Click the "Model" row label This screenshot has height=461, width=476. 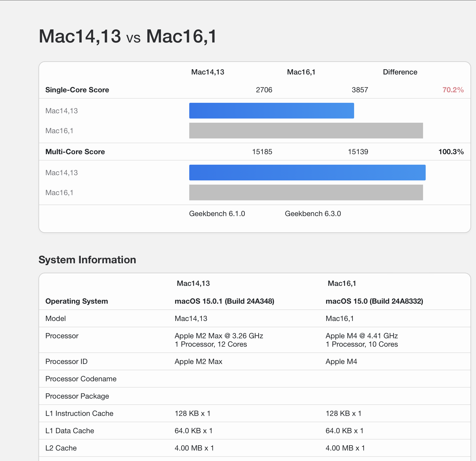(x=56, y=319)
